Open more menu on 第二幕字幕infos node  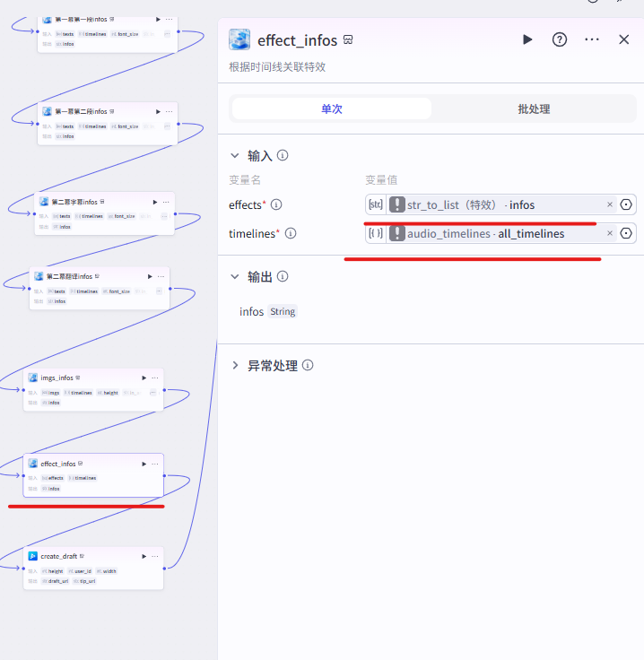tap(166, 202)
